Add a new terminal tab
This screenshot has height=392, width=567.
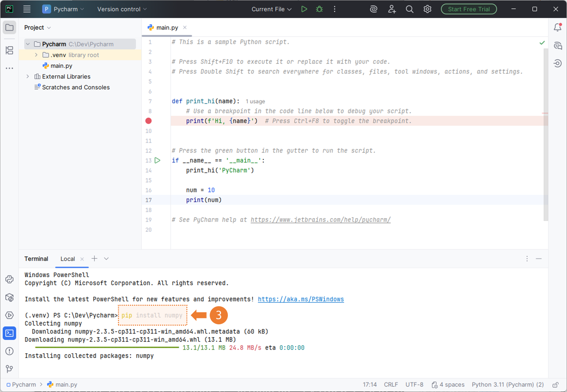[94, 259]
